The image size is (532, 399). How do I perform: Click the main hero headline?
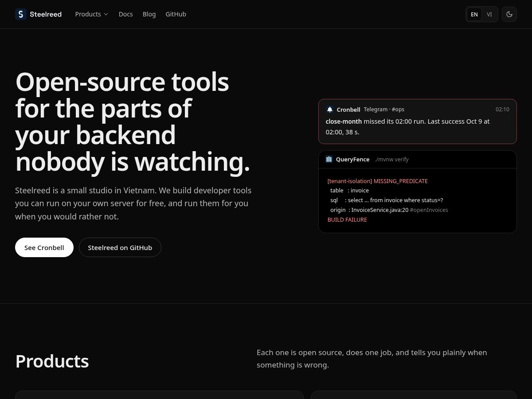133,121
